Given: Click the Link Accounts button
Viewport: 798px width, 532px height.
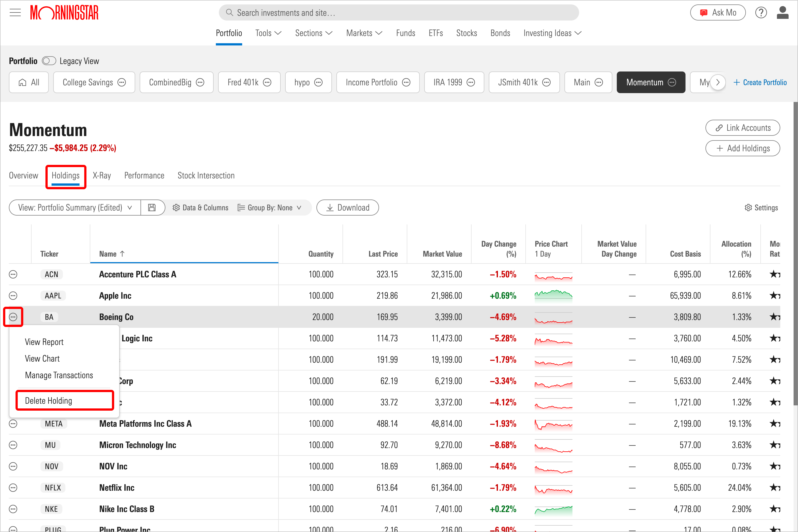Looking at the screenshot, I should pos(743,128).
